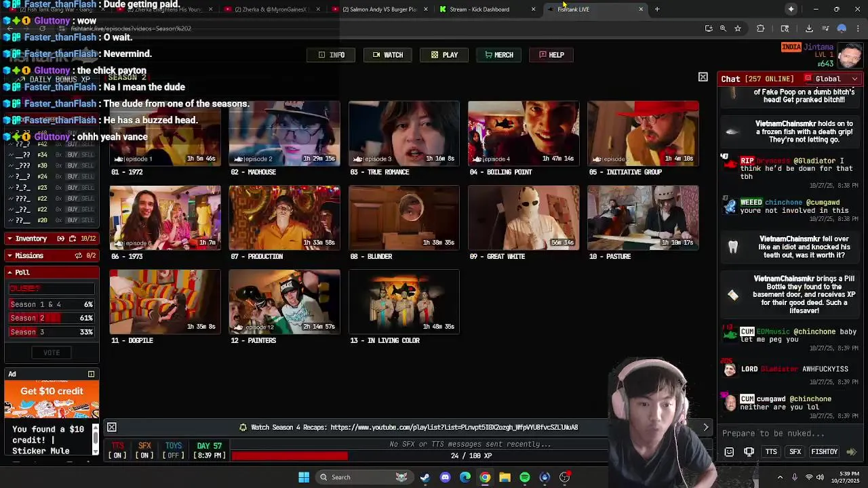This screenshot has width=868, height=488.
Task: Switch to Zherka & @MyronGainesX browser tab
Action: coord(270,9)
